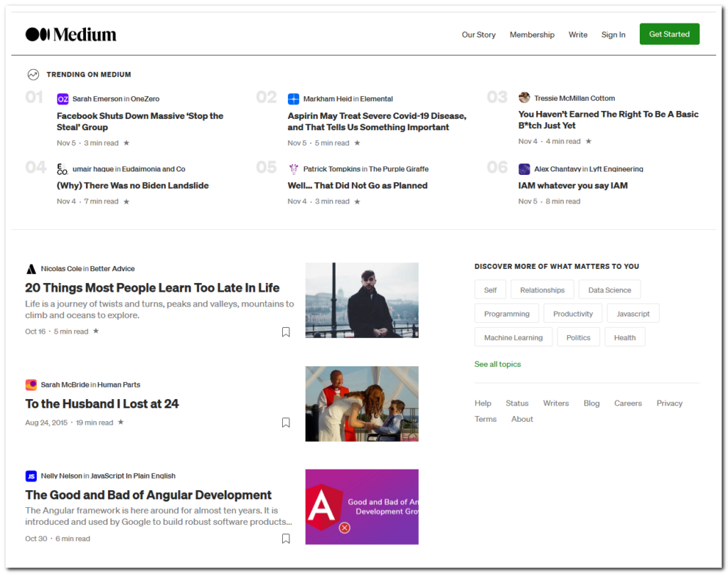Click the Terms footer link
Screen dimensions: 728x574
486,419
